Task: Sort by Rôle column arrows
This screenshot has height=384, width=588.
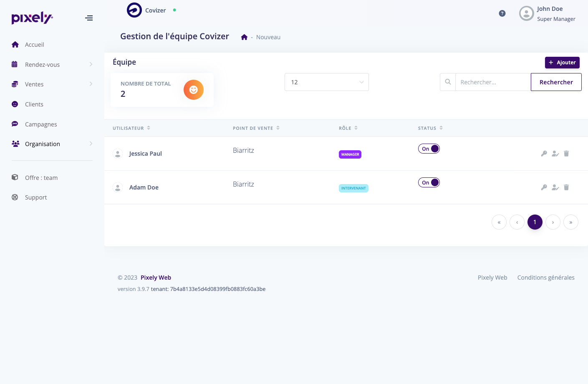Action: (356, 128)
